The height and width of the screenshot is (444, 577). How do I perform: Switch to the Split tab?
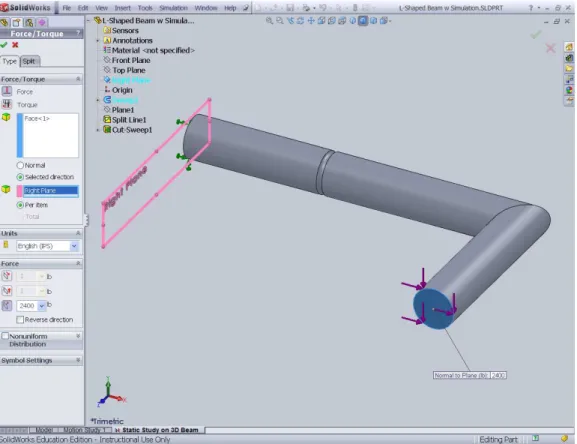coord(29,61)
